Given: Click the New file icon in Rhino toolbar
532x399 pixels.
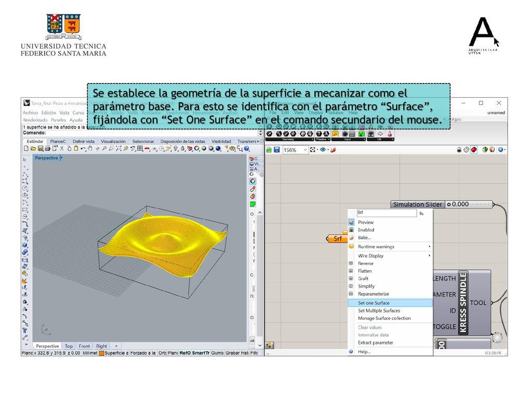Looking at the screenshot, I should pyautogui.click(x=26, y=148).
